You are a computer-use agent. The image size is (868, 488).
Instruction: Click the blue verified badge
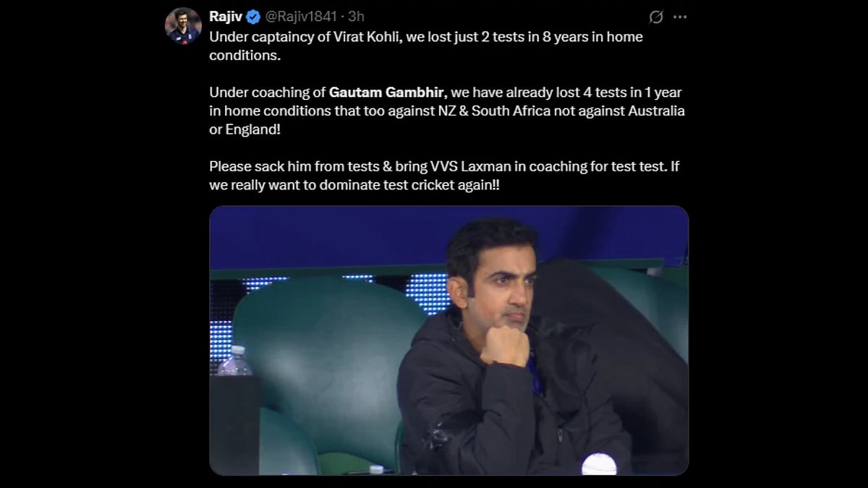point(254,17)
